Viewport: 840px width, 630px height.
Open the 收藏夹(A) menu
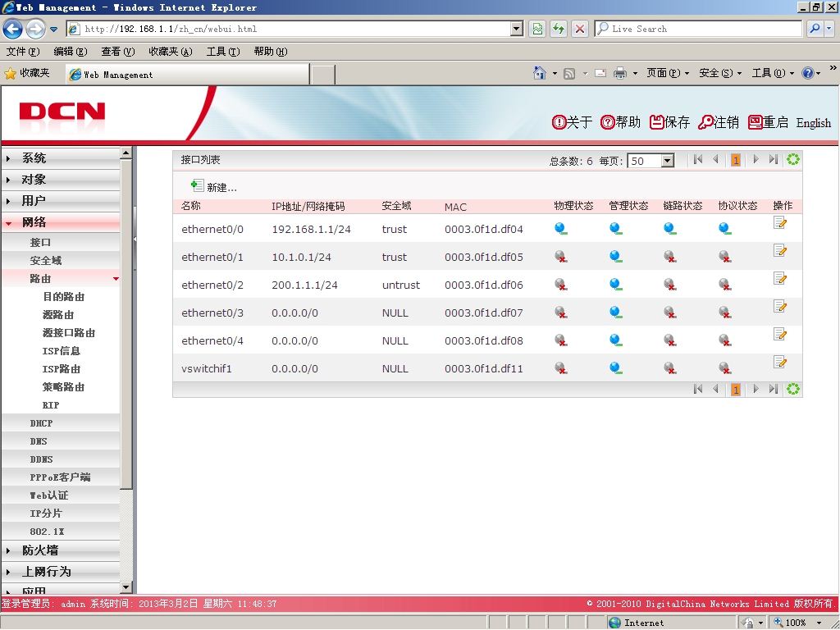[x=171, y=52]
